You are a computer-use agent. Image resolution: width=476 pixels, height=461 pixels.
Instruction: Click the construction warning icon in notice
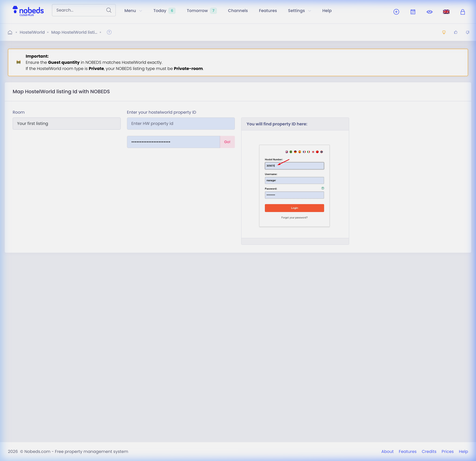[19, 62]
